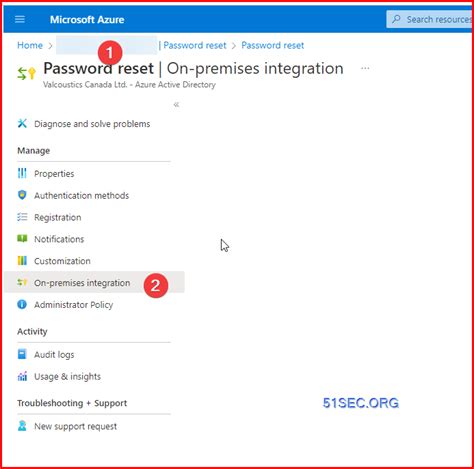Viewport: 474px width, 469px height.
Task: Click the Activity section header
Action: click(x=32, y=332)
